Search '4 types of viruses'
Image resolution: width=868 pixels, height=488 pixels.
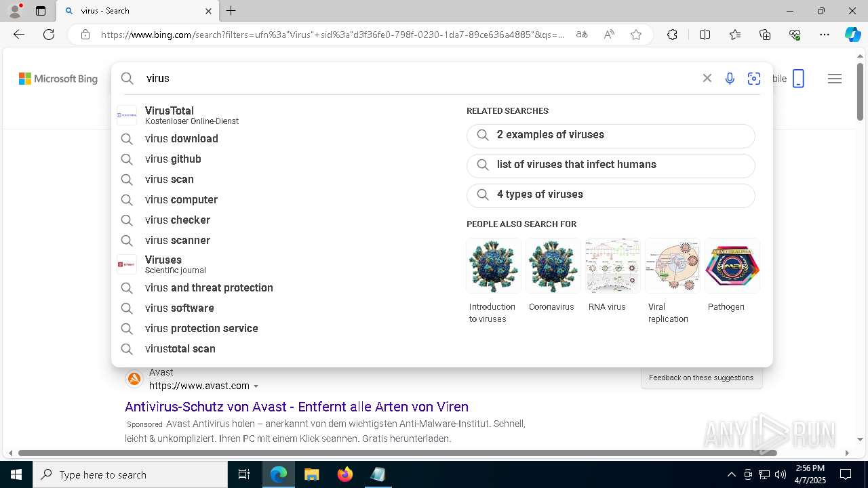click(610, 195)
